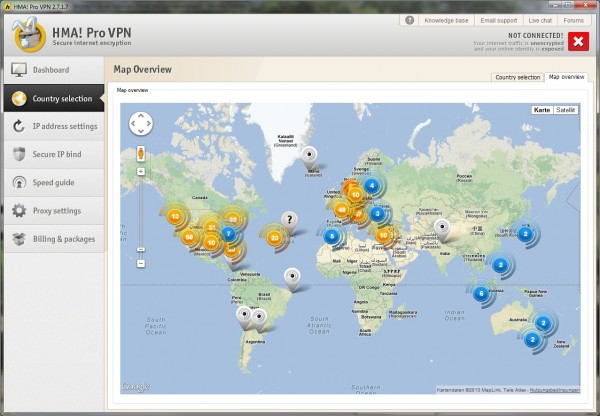The image size is (600, 416).
Task: Switch map to Satellit view
Action: (x=565, y=110)
